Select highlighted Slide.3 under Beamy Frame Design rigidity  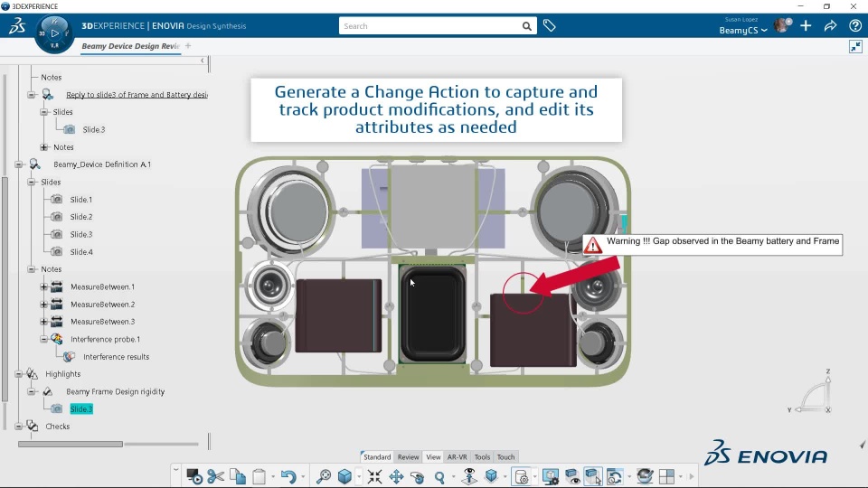tap(81, 408)
